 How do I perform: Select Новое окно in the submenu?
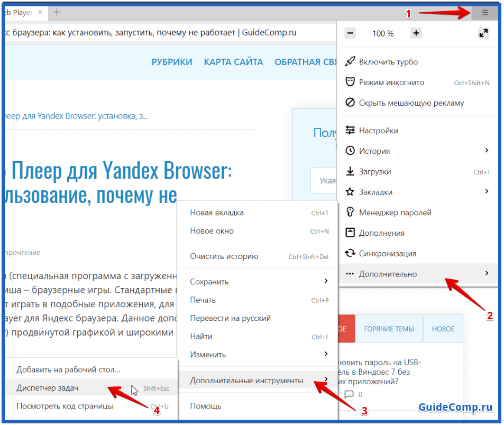pyautogui.click(x=258, y=231)
